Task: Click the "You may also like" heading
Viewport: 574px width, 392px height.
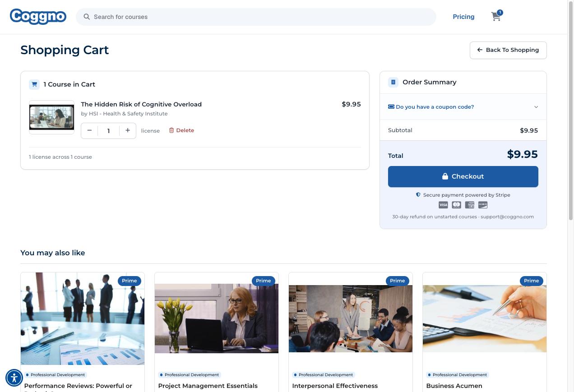Action: (53, 253)
